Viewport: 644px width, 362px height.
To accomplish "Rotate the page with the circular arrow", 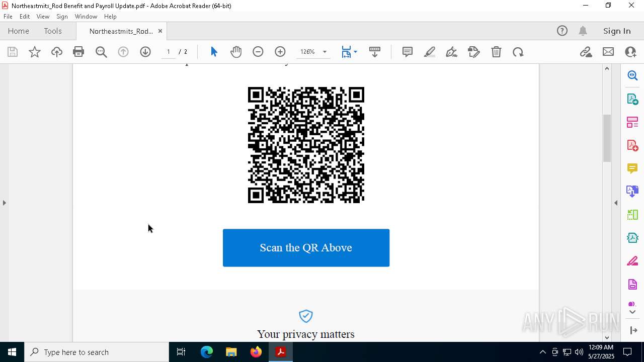I will click(518, 52).
